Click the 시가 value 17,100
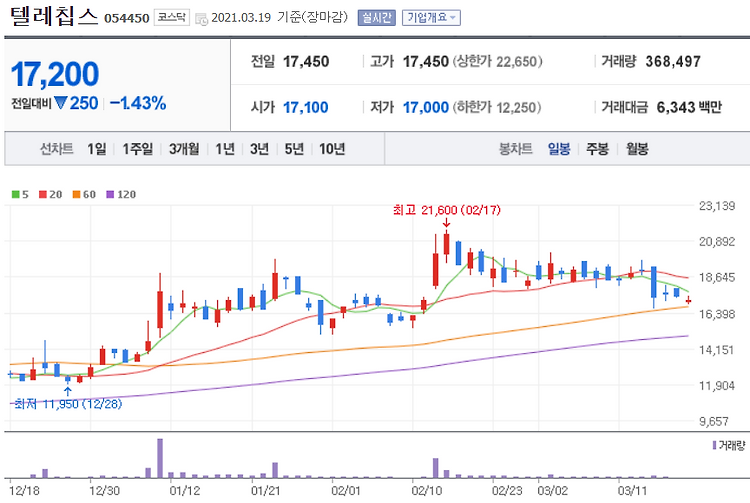 pos(306,108)
